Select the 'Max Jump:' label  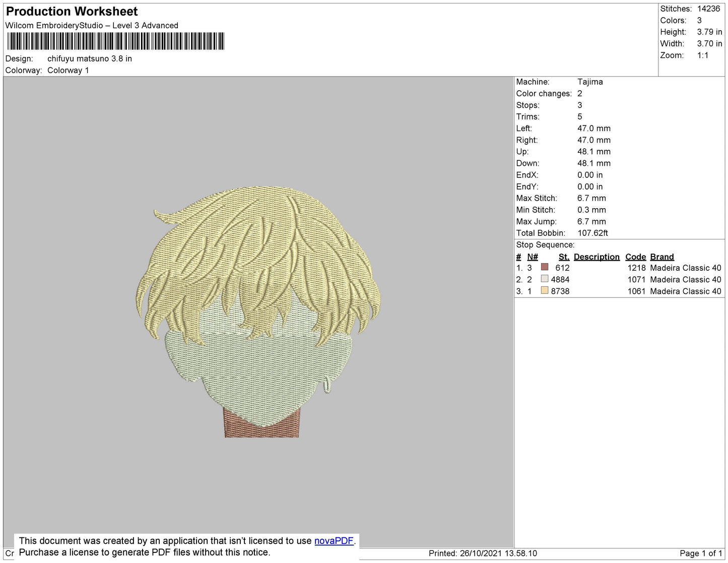click(536, 222)
